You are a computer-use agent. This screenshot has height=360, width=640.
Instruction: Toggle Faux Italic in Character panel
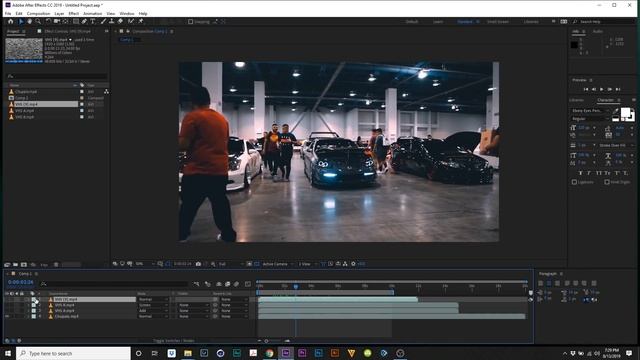coord(589,173)
